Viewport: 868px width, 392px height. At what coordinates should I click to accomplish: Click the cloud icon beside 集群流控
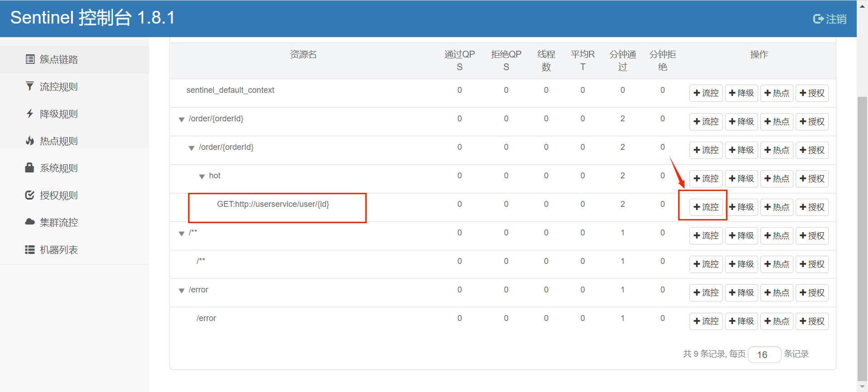point(30,222)
